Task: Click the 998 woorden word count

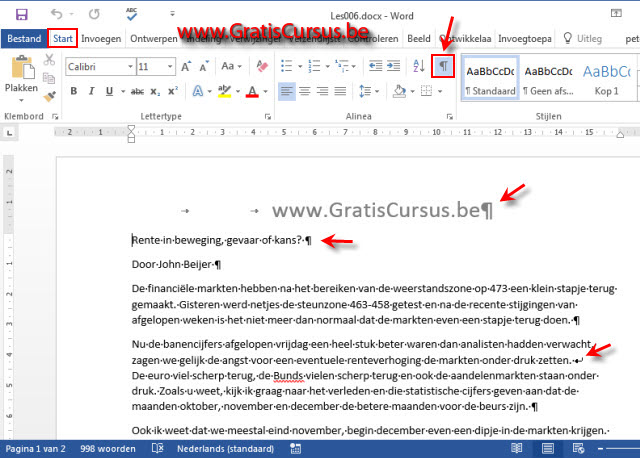Action: tap(108, 449)
